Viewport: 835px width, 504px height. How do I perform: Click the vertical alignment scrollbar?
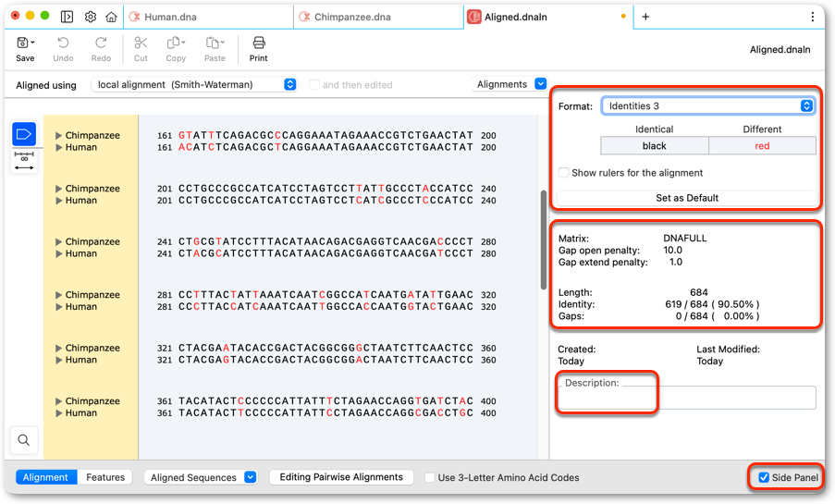point(543,240)
